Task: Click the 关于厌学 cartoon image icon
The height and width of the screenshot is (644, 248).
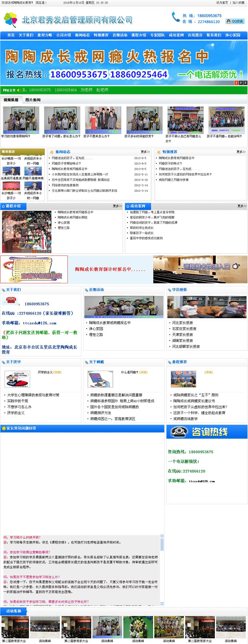Action: pyautogui.click(x=17, y=379)
